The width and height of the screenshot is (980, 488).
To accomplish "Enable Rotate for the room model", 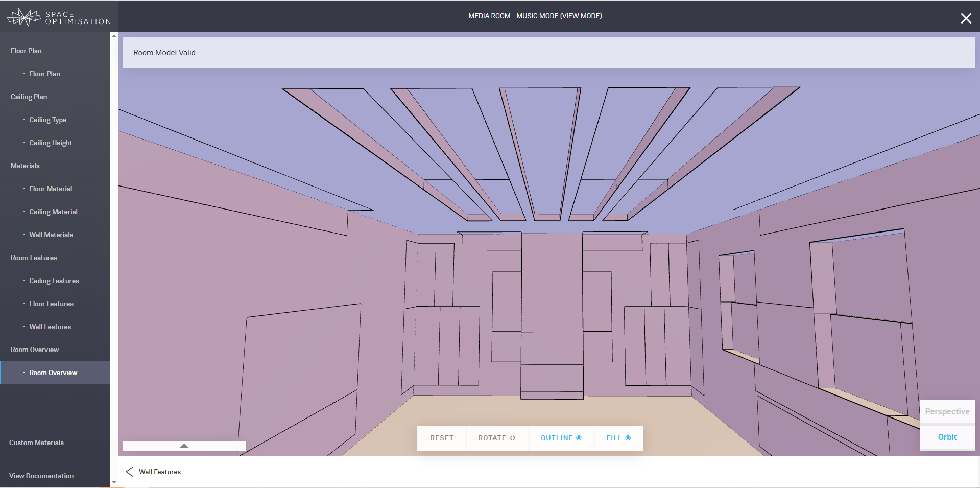I will pyautogui.click(x=496, y=438).
